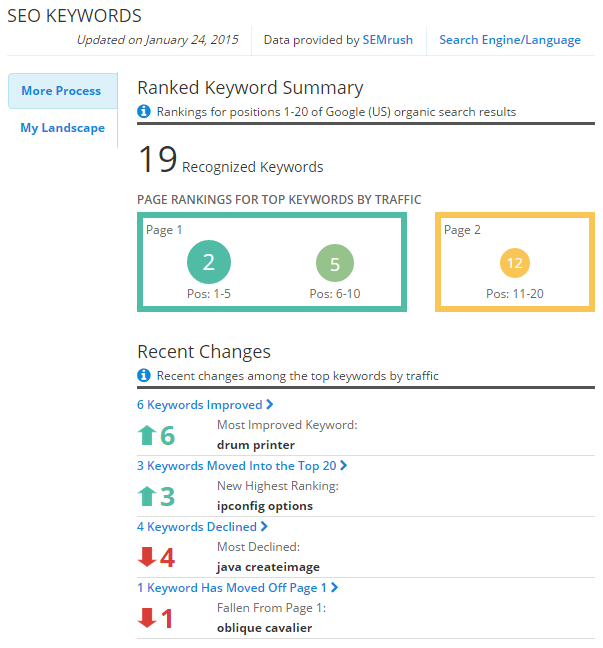Click the large green number 3
Image resolution: width=603 pixels, height=648 pixels.
click(167, 496)
